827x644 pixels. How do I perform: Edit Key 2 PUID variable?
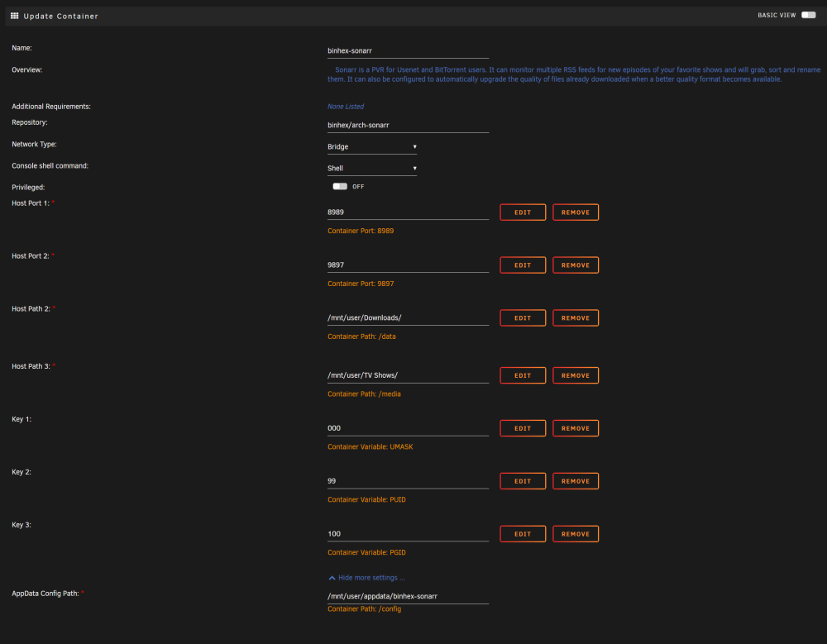(523, 480)
